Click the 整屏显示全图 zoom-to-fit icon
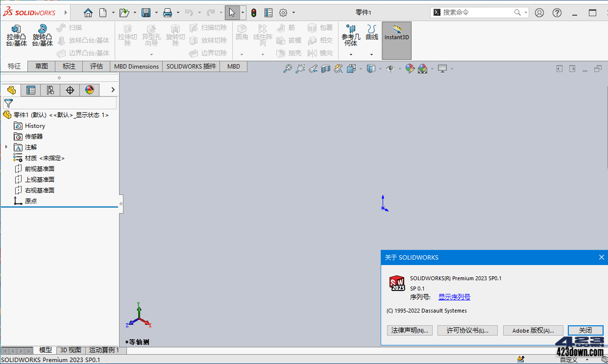Viewport: 608px width, 364px height. coord(289,69)
